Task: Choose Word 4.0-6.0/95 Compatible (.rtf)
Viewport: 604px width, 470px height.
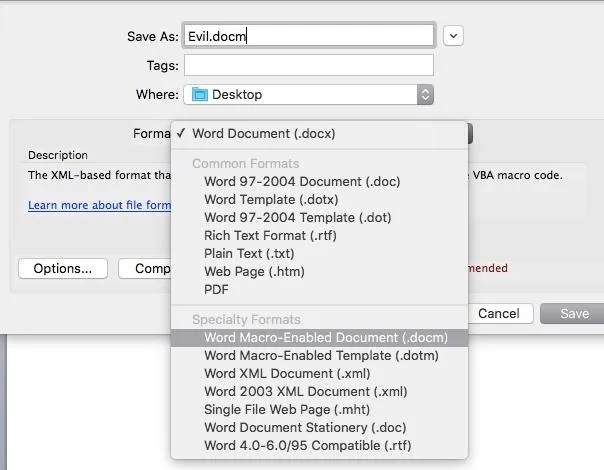Action: point(319,446)
